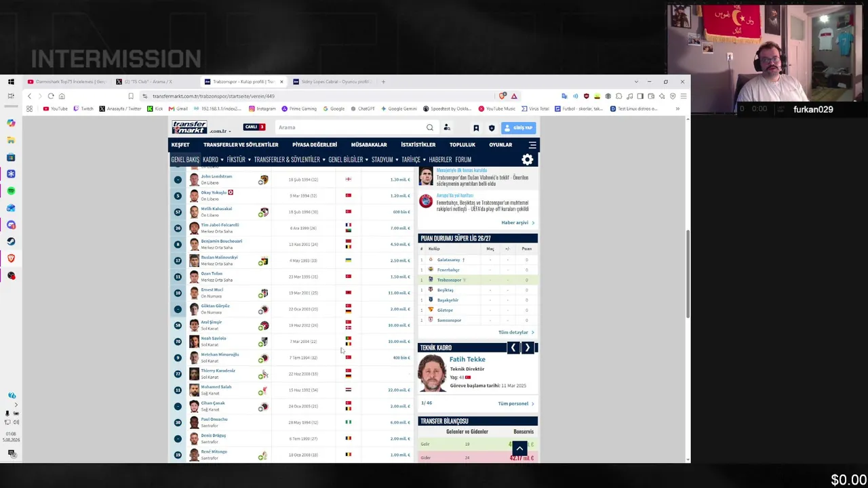This screenshot has width=868, height=488.
Task: Click the Windows Start button
Action: pyautogui.click(x=11, y=81)
